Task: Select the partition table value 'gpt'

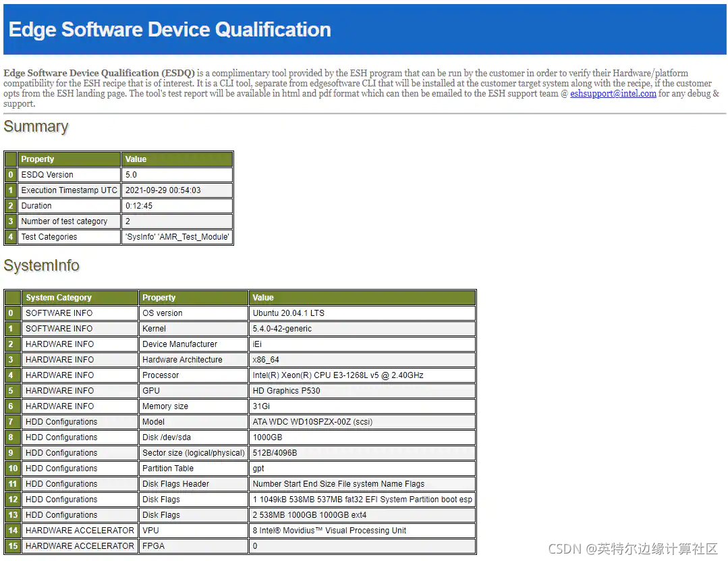Action: [x=362, y=469]
